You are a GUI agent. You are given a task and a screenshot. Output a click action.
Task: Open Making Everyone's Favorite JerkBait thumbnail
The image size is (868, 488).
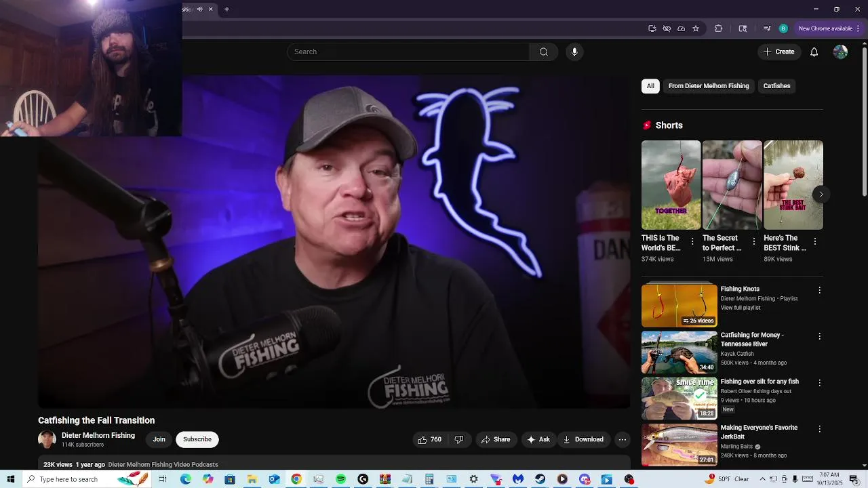(679, 445)
